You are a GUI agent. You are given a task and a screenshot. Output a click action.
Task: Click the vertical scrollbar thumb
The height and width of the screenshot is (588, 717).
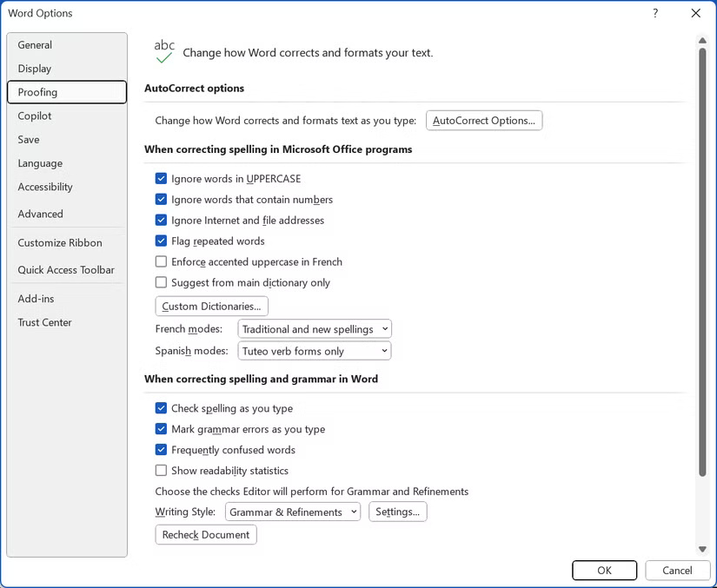pyautogui.click(x=702, y=261)
